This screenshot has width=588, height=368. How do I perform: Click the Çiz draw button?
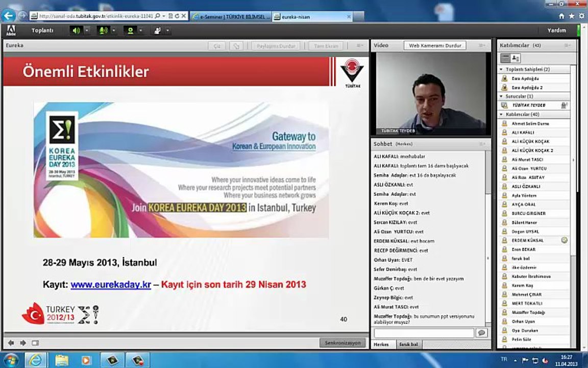point(217,46)
